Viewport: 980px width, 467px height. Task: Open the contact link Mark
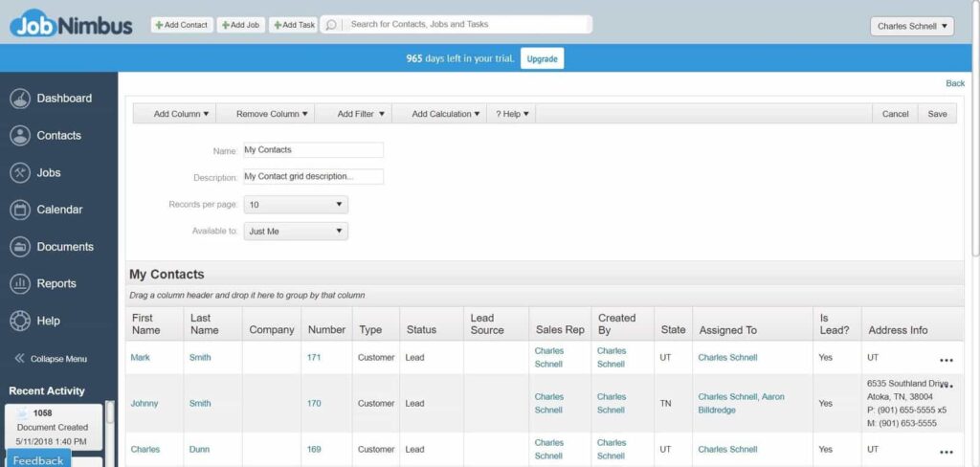pyautogui.click(x=140, y=358)
